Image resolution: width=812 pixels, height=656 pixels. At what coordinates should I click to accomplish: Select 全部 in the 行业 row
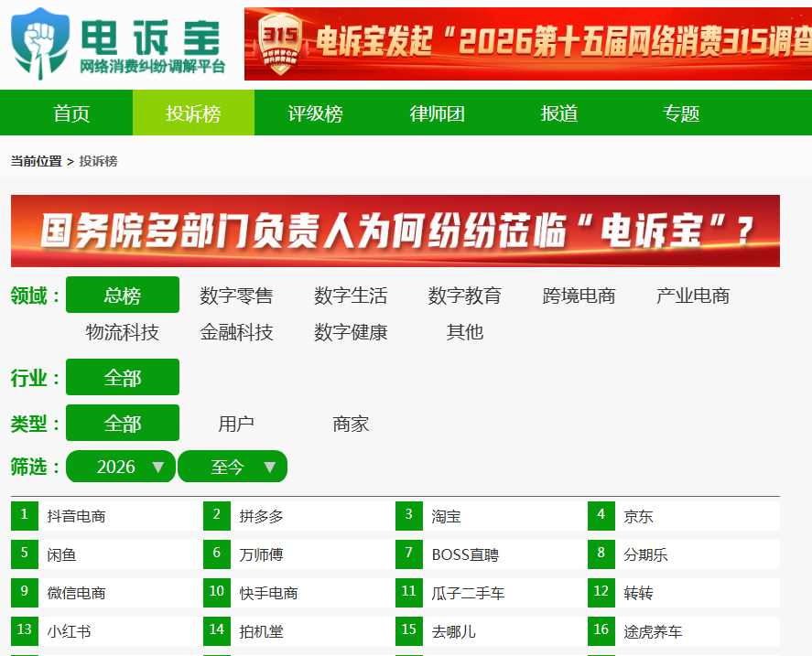[123, 378]
